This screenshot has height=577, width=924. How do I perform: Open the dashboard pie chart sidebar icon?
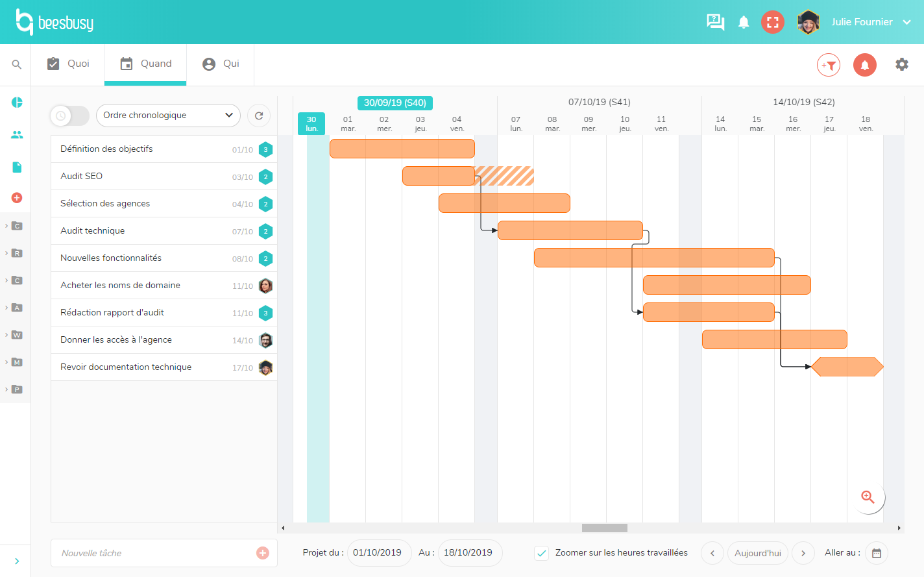17,103
